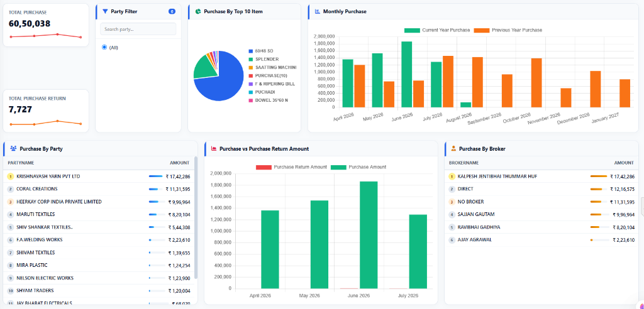Click into the Search party input field
644x309 pixels.
click(138, 29)
